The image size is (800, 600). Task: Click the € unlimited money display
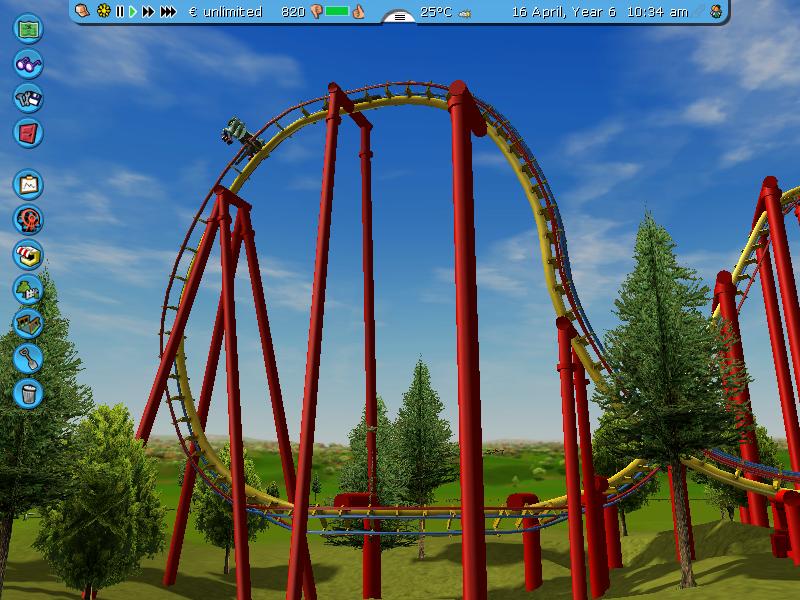226,12
